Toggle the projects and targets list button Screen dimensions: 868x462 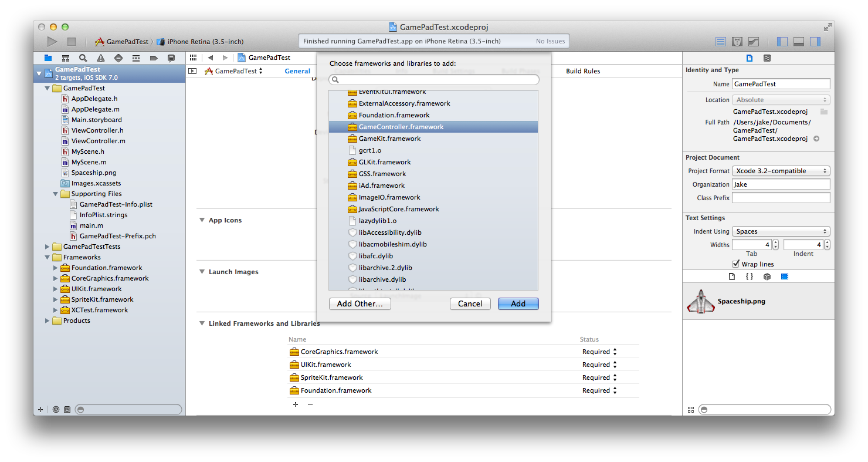(192, 71)
